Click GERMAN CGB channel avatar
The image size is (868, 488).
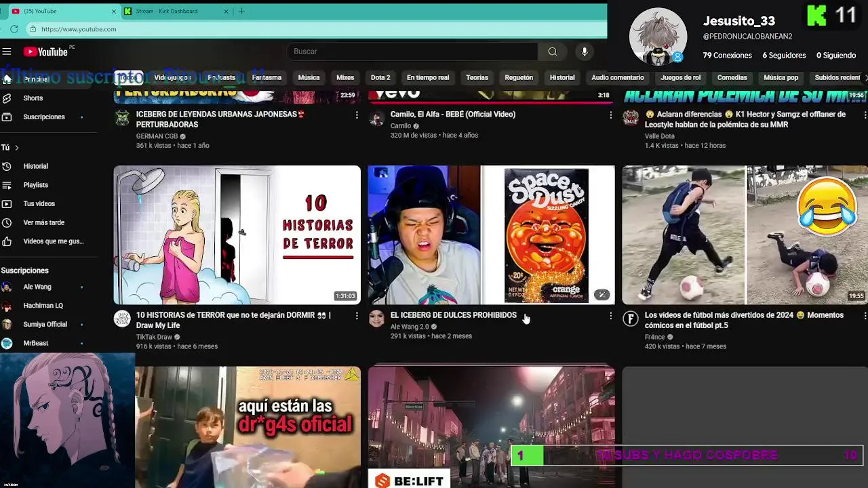122,119
